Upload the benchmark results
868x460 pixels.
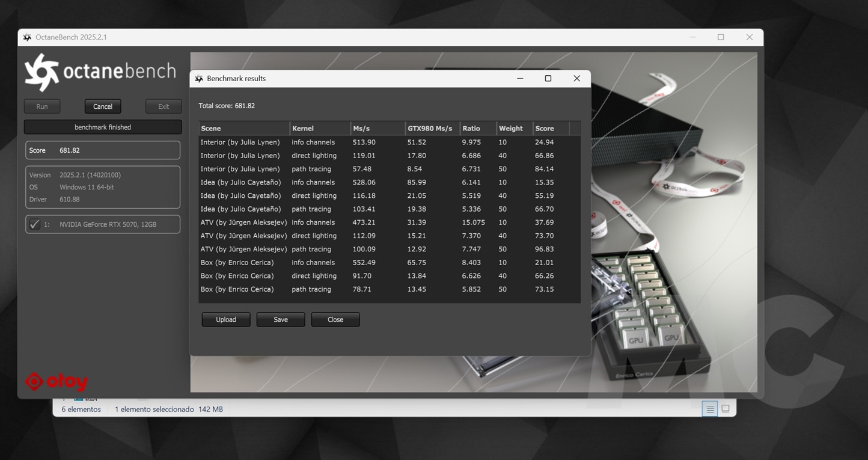point(226,319)
